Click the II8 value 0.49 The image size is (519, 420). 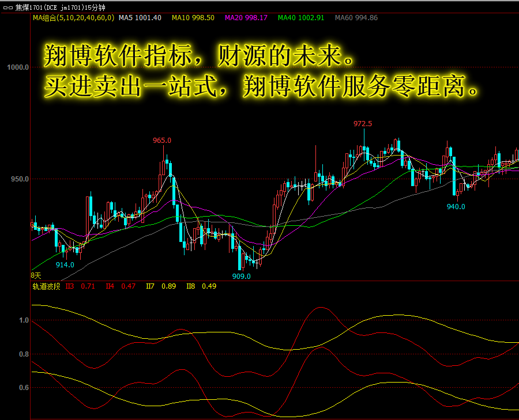click(209, 286)
